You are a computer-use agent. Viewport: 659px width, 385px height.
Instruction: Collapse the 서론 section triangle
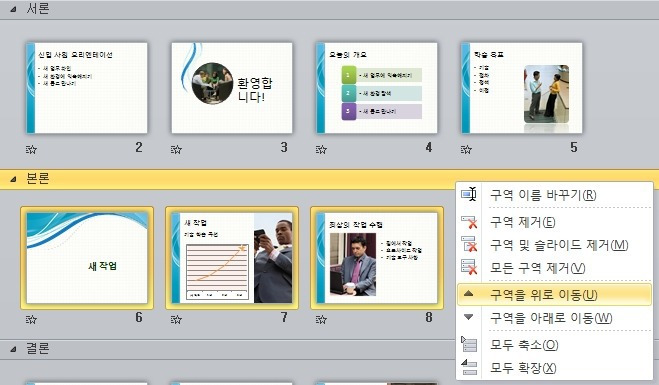tap(13, 9)
